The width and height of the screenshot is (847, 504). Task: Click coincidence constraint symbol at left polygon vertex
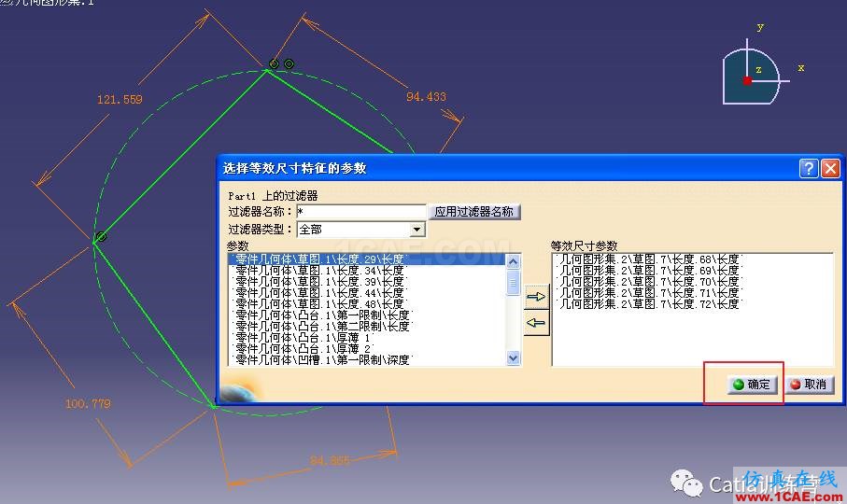pos(101,236)
